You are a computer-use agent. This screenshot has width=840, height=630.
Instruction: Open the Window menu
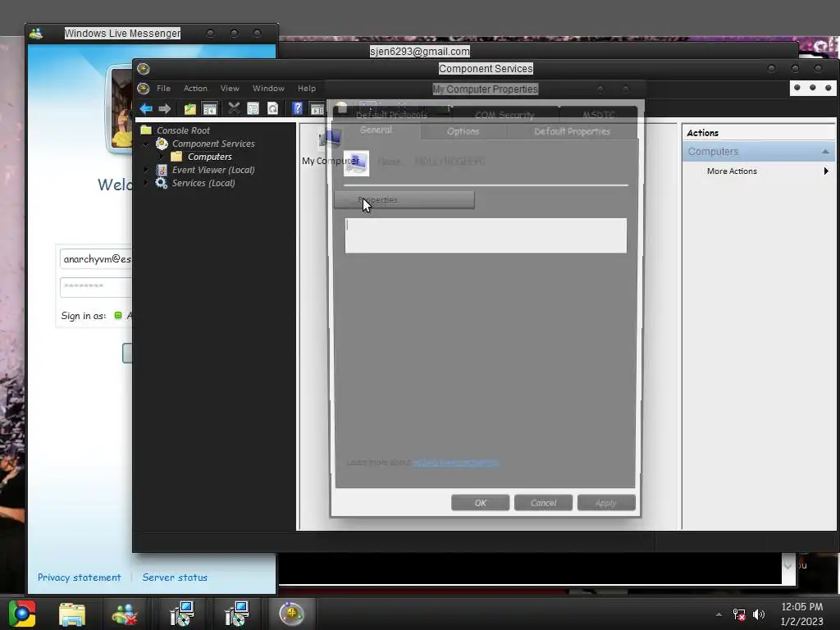pos(268,89)
